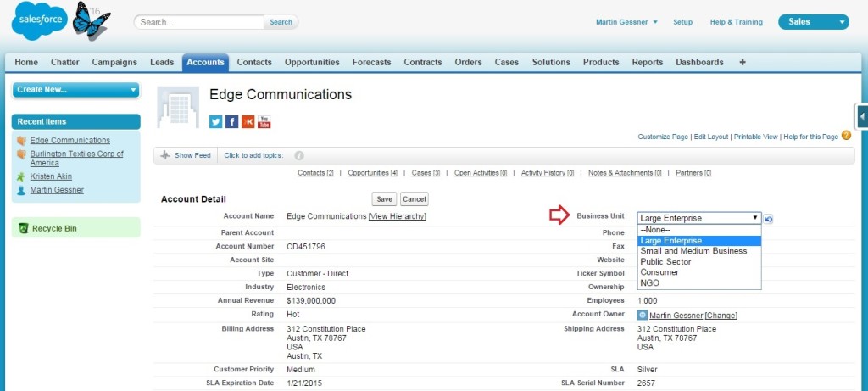Open the Facebook social icon
Image resolution: width=868 pixels, height=391 pixels.
point(232,122)
